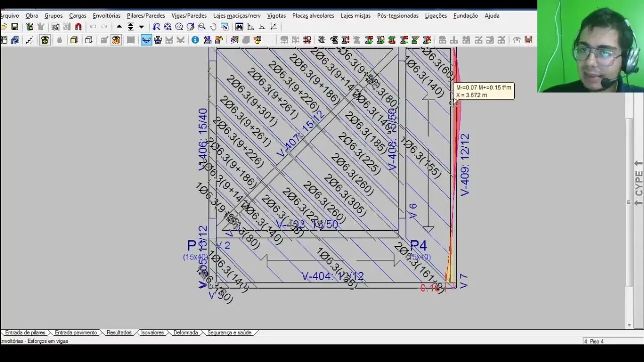Click the wireframe 3D box icon
Image resolution: width=644 pixels, height=362 pixels.
(x=89, y=40)
